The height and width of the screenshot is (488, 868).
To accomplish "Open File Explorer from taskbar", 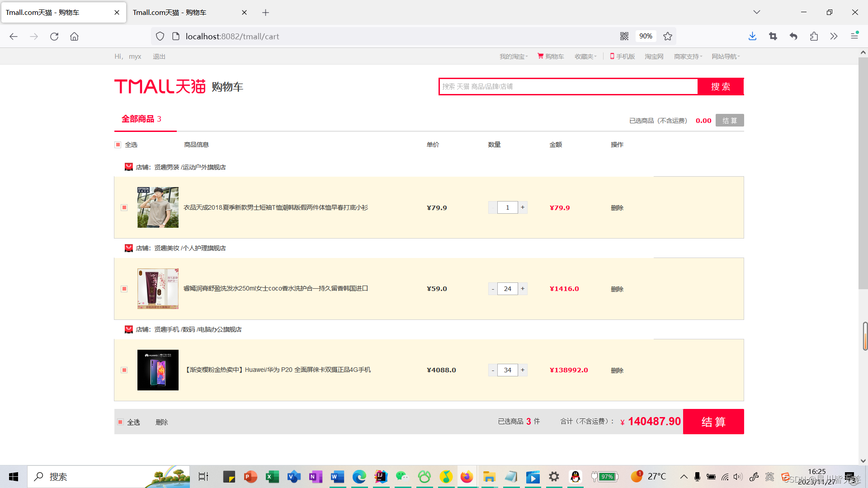I will coord(489,477).
